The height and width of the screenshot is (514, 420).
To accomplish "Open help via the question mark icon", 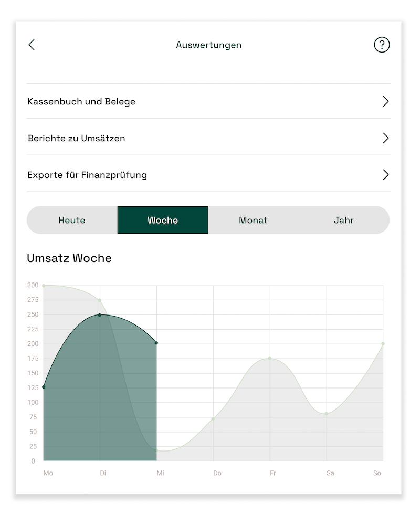I will [x=382, y=45].
